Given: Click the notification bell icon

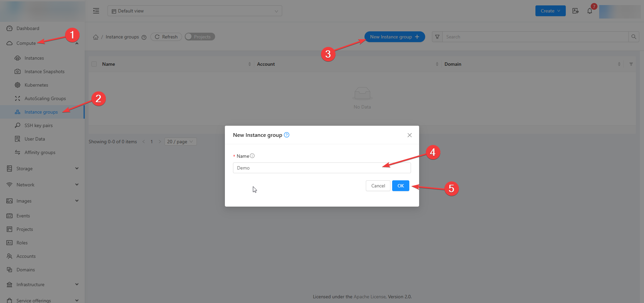Looking at the screenshot, I should (589, 11).
